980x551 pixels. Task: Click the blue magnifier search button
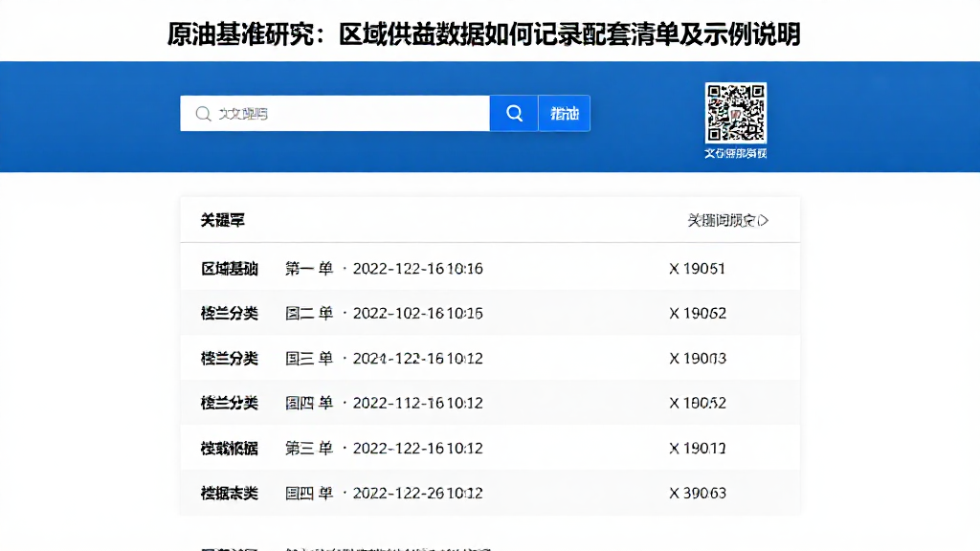(x=514, y=113)
